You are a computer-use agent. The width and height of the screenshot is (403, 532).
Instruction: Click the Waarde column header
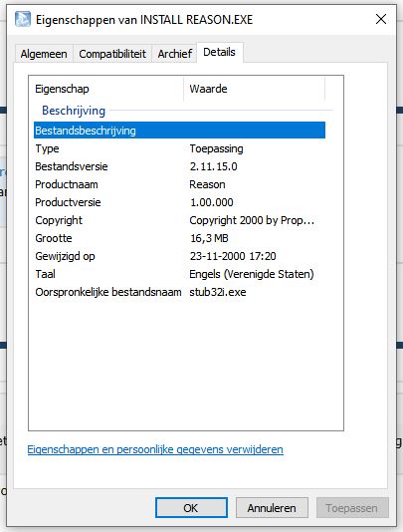(x=254, y=89)
